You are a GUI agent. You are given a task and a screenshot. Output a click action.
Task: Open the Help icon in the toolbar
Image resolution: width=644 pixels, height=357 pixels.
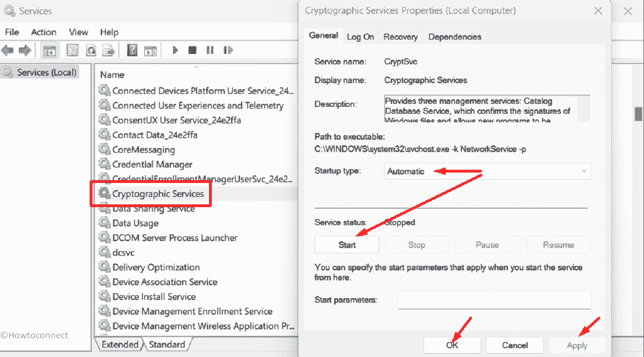pos(132,50)
